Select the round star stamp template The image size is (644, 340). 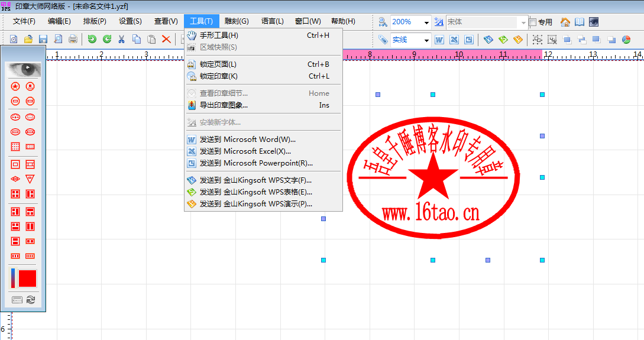click(x=16, y=86)
